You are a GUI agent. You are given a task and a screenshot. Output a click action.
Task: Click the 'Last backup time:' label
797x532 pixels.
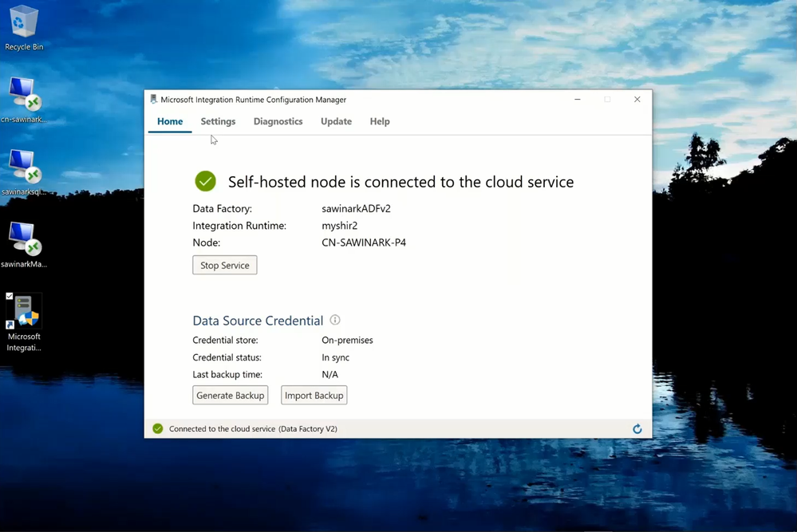227,375
